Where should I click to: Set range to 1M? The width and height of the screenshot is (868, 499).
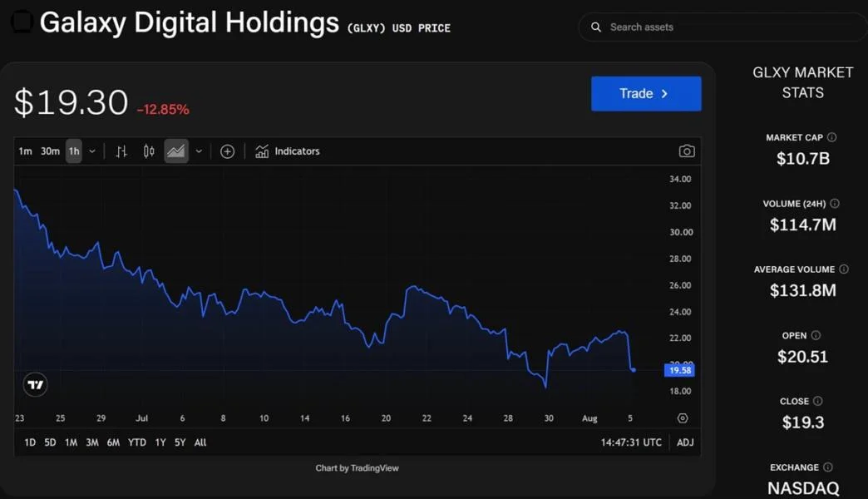(71, 442)
